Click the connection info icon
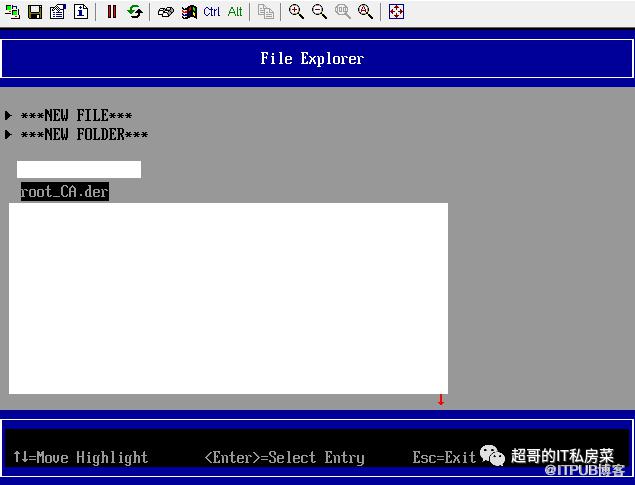635x485 pixels. click(81, 12)
